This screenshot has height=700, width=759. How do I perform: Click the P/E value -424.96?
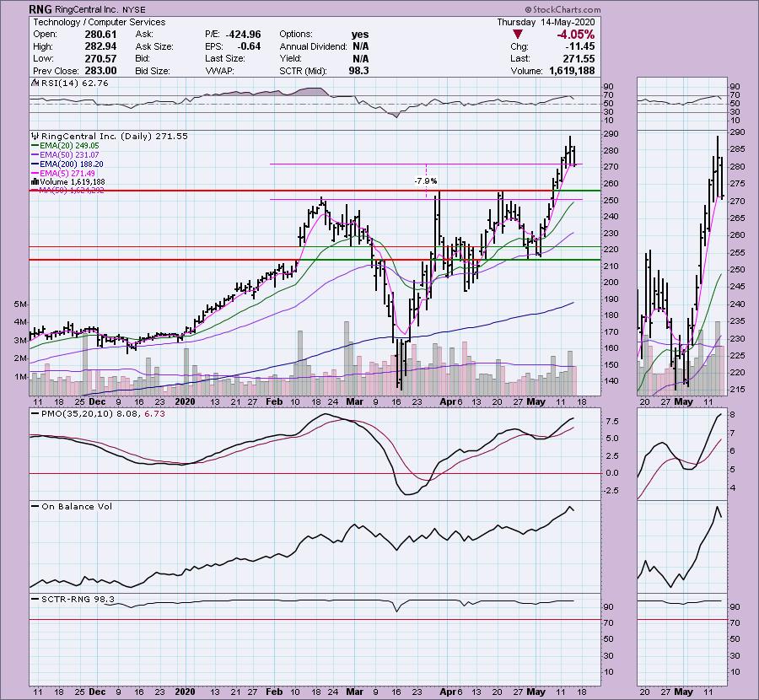(x=243, y=35)
